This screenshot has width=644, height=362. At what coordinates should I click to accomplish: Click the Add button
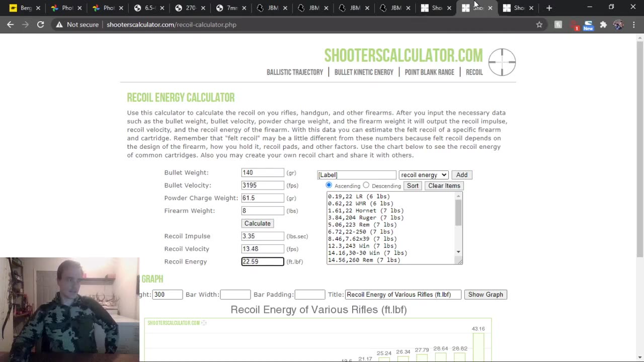pyautogui.click(x=462, y=175)
